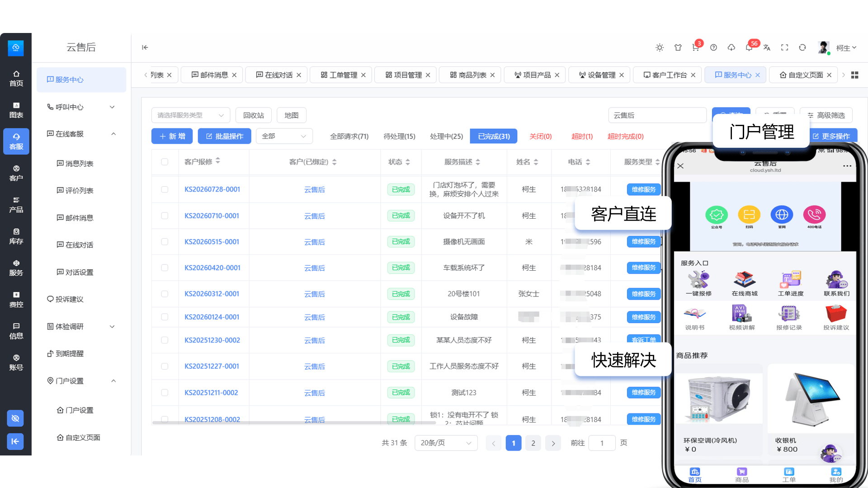The image size is (868, 488).
Task: Open the 请选择服务类型 dropdown
Action: 191,115
